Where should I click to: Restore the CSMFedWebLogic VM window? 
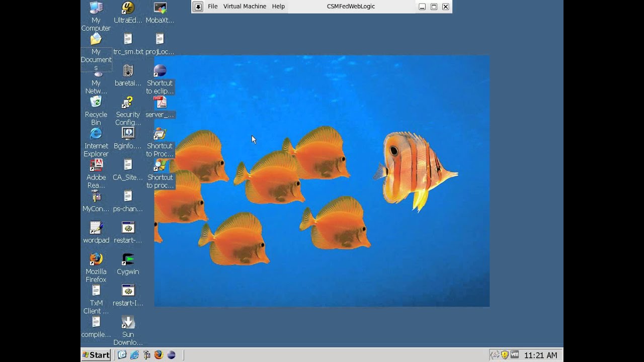click(434, 7)
